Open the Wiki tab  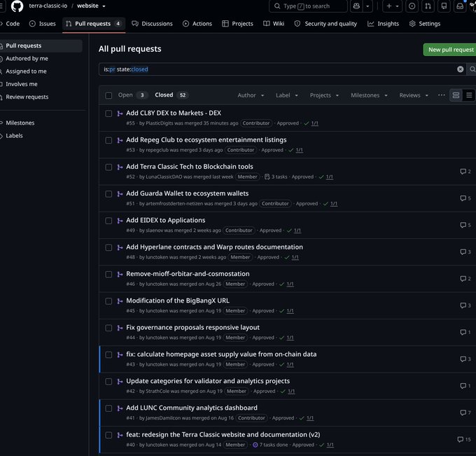coord(274,24)
